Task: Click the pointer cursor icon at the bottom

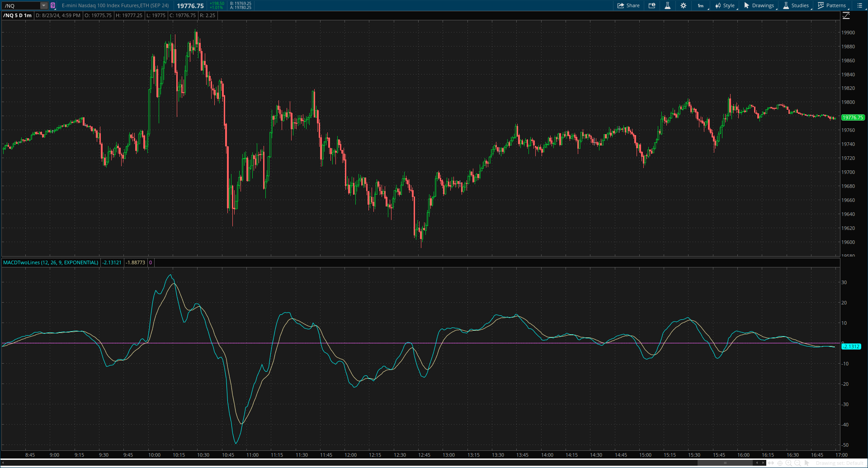Action: point(807,463)
